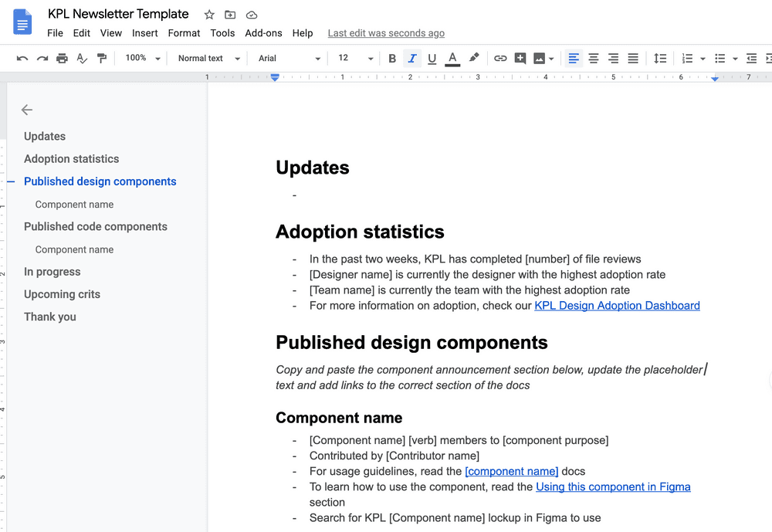Star the KPL Newsletter Template document
772x532 pixels.
pyautogui.click(x=208, y=14)
